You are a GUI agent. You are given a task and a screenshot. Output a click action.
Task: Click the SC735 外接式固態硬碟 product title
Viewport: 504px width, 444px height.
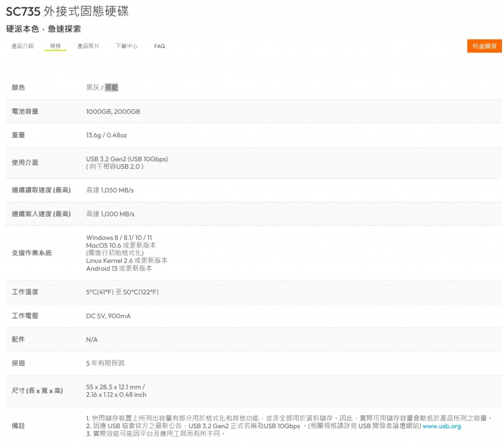pyautogui.click(x=76, y=12)
